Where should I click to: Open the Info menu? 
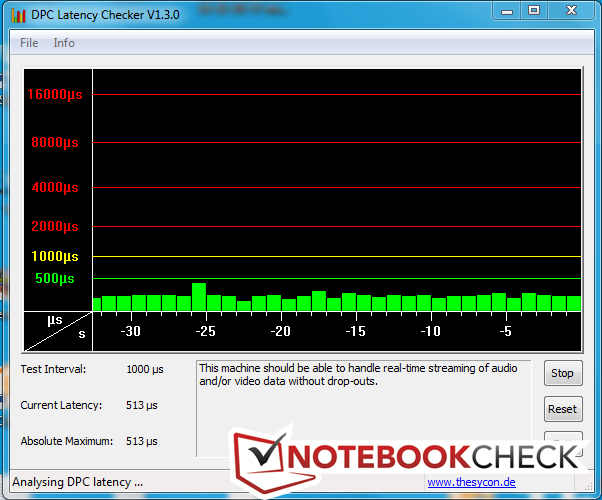click(x=64, y=43)
